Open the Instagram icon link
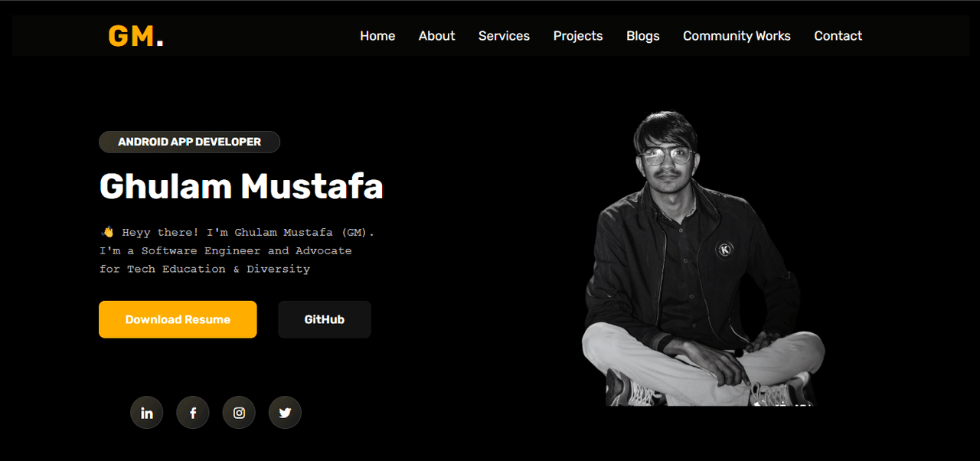The height and width of the screenshot is (461, 980). tap(239, 413)
